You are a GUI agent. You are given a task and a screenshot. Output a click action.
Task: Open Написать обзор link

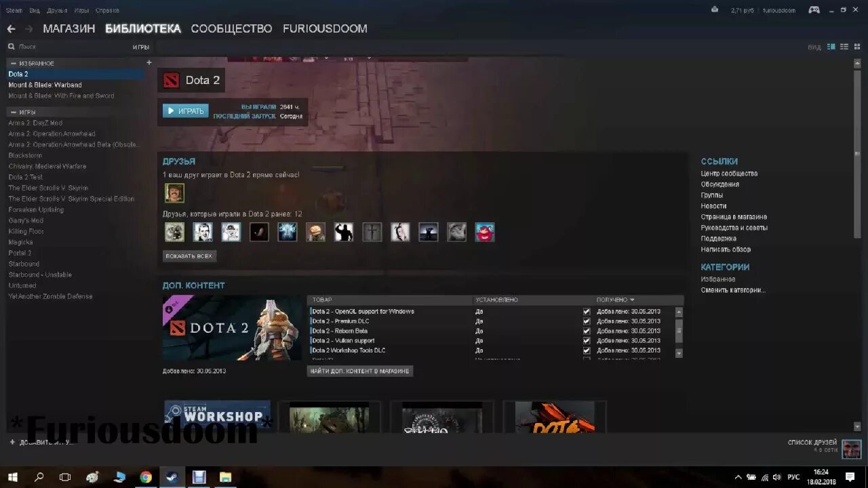click(x=726, y=249)
